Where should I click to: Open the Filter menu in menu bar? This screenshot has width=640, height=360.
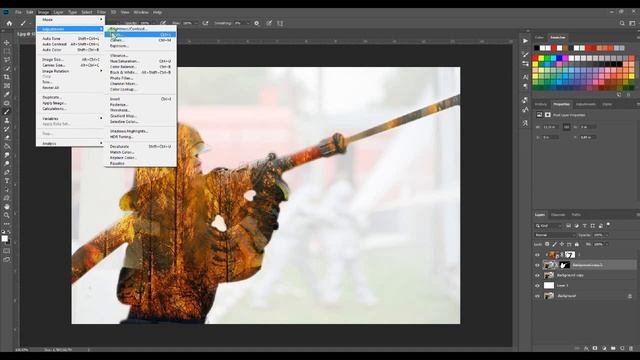coord(101,12)
